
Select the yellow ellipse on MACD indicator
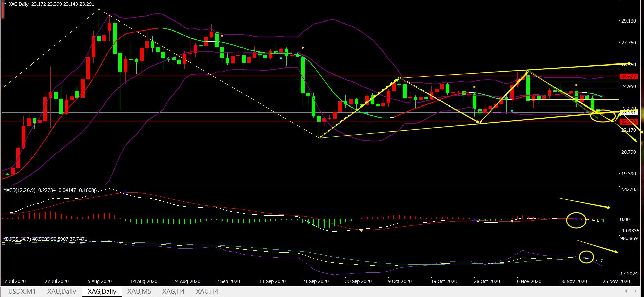click(x=576, y=220)
